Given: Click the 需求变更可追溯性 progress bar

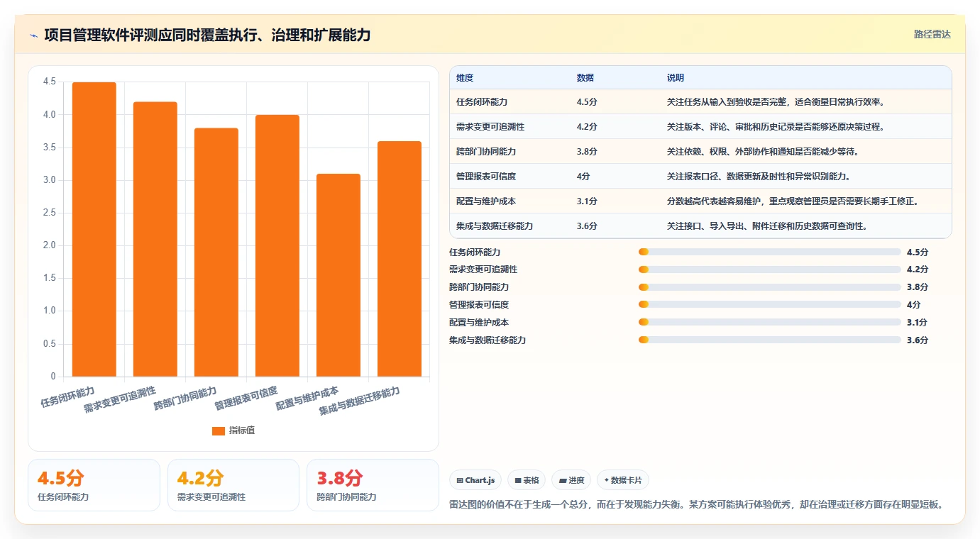Looking at the screenshot, I should tap(770, 269).
